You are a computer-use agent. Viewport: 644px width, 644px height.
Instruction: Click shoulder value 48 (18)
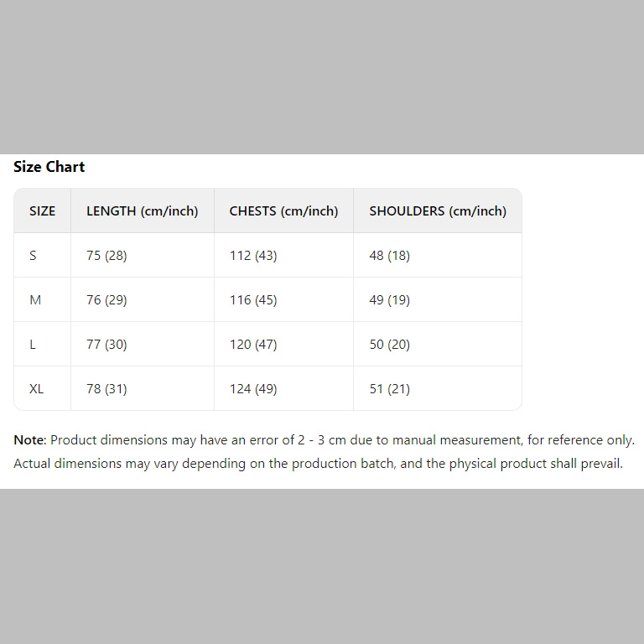coord(389,256)
